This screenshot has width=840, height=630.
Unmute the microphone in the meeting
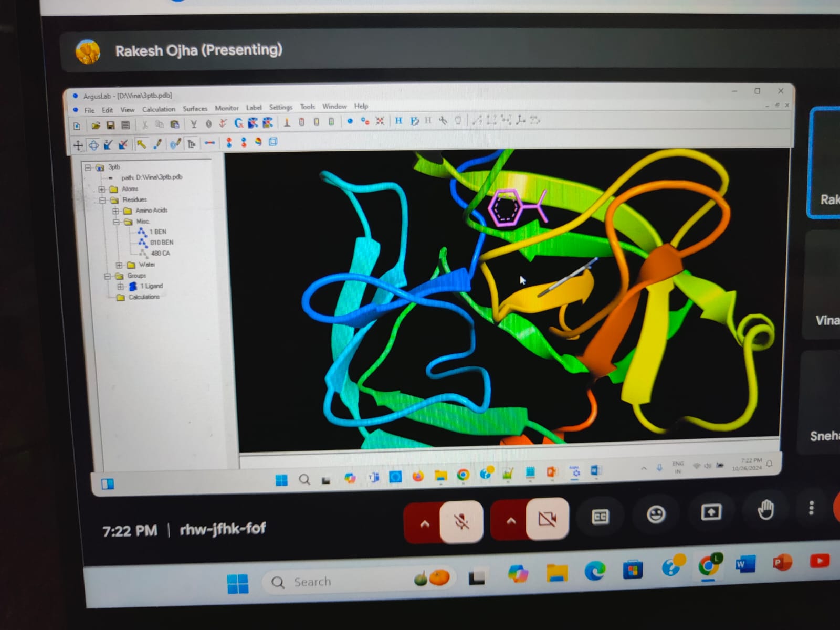point(461,521)
